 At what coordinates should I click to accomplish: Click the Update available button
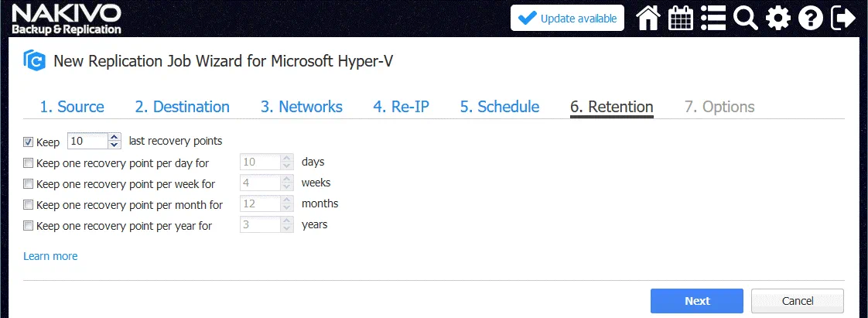(567, 19)
